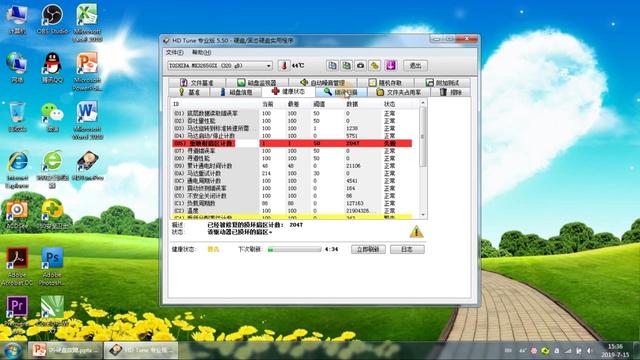Screen dimensions: 640x360
Task: Switch to the 错误扫描 tab
Action: 341,92
